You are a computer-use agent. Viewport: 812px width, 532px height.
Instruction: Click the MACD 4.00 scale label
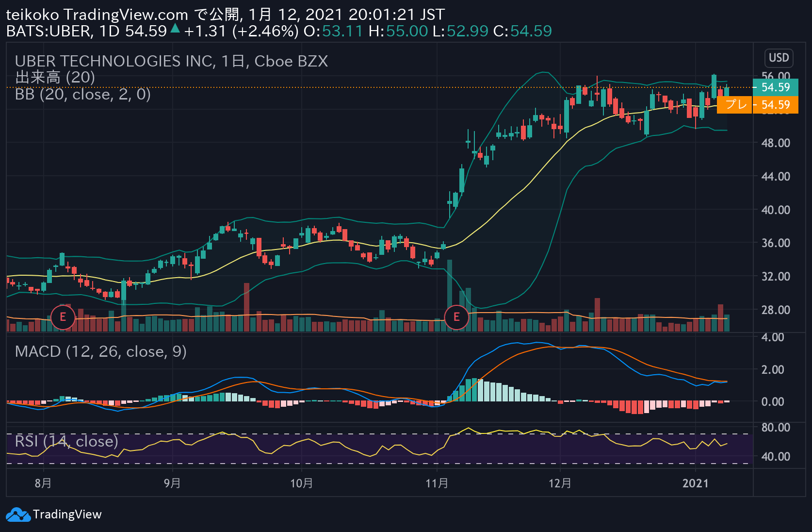tap(772, 337)
